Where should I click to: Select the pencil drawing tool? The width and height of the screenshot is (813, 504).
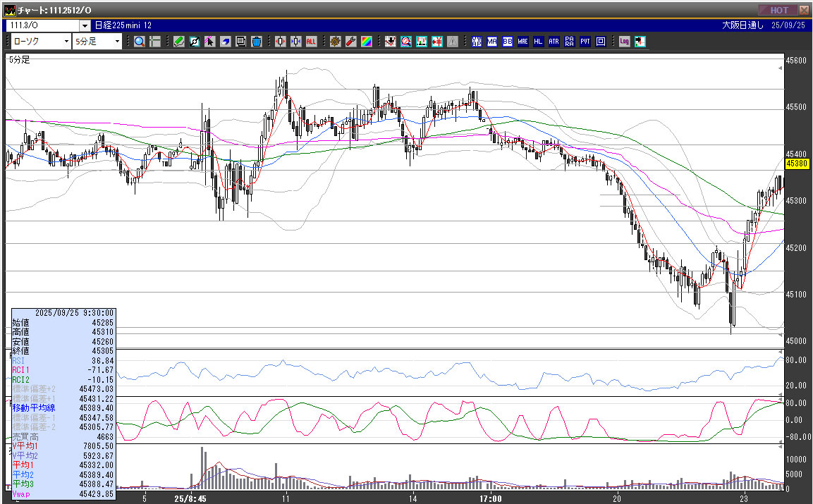tap(179, 42)
